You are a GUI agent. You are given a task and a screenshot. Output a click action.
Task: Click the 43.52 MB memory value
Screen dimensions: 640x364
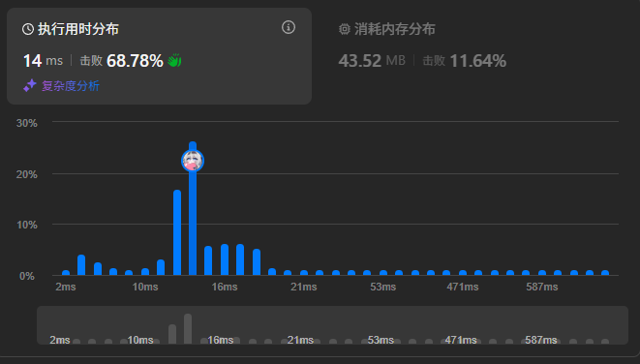pyautogui.click(x=372, y=61)
